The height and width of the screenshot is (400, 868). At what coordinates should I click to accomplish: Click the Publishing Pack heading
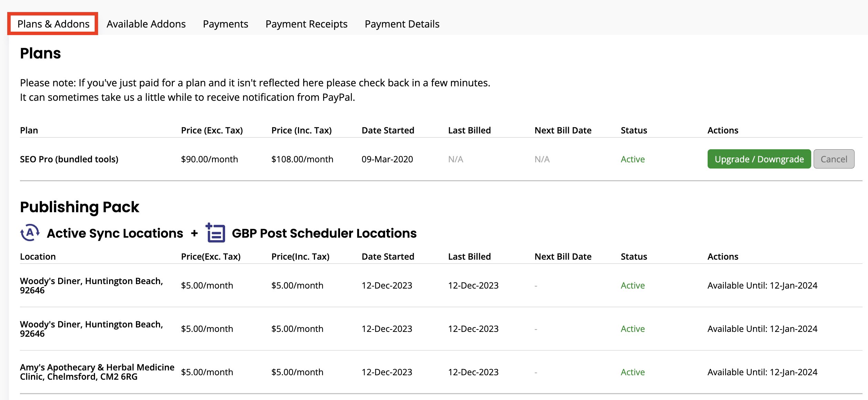(80, 207)
